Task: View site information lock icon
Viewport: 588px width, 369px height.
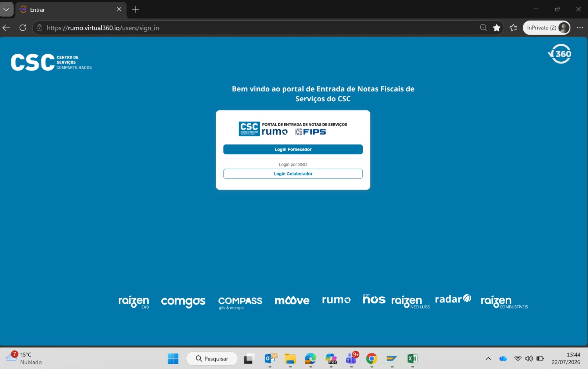Action: [x=40, y=28]
